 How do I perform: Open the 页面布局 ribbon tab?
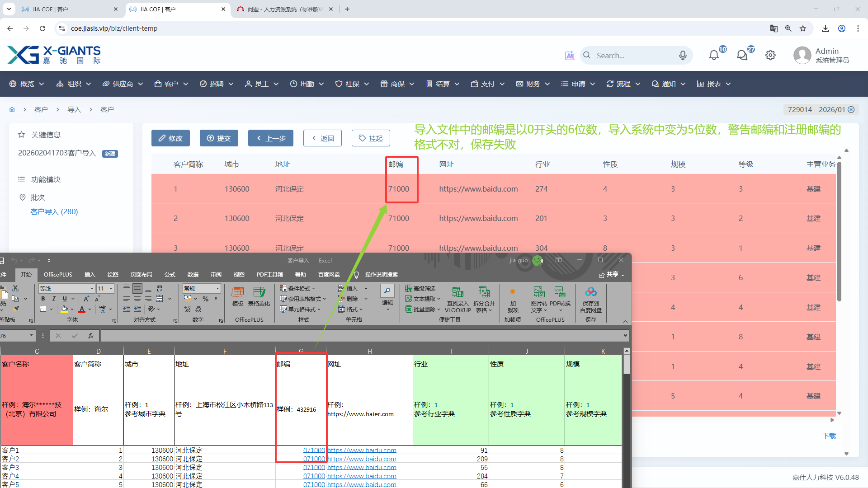coord(141,274)
